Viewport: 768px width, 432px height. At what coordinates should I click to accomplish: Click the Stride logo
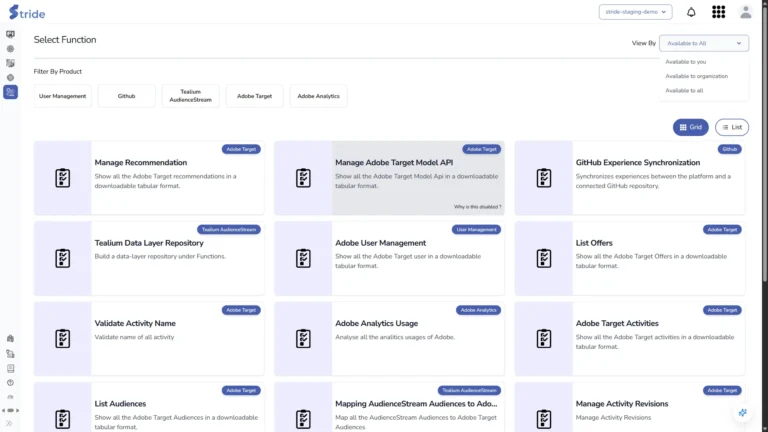27,12
